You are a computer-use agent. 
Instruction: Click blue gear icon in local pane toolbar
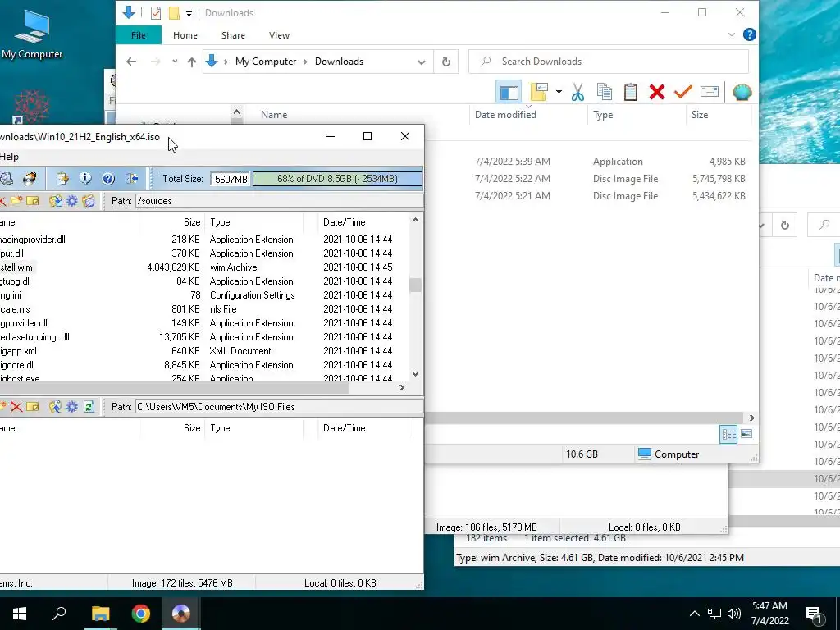click(72, 407)
